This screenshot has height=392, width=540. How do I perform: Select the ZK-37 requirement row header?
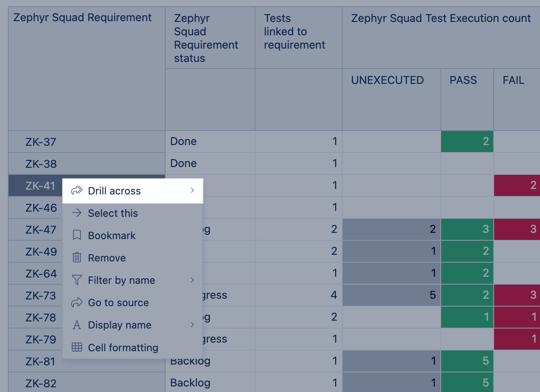click(41, 142)
